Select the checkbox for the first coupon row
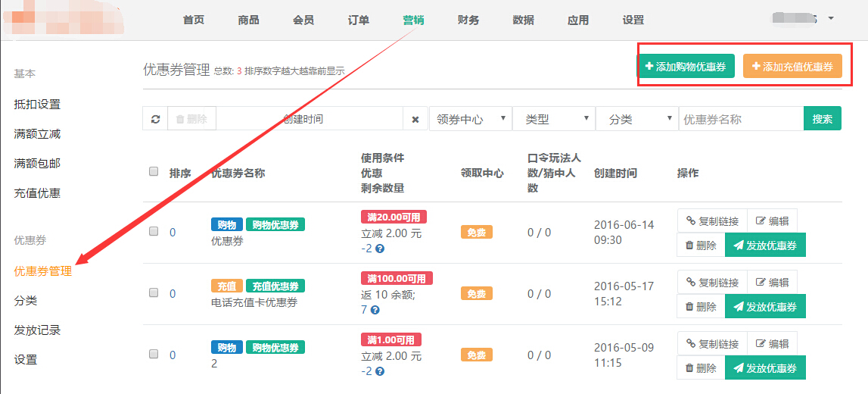 (154, 232)
